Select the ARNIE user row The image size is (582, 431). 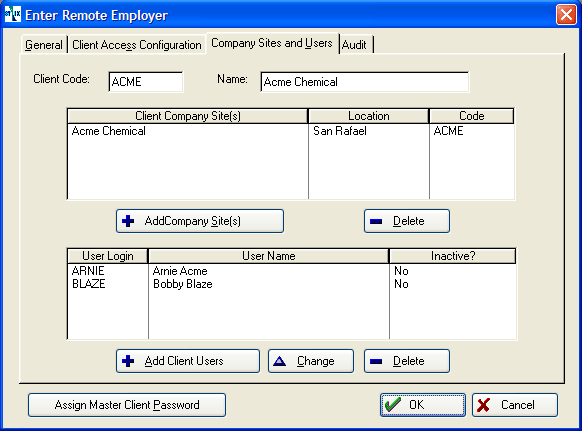coord(291,271)
